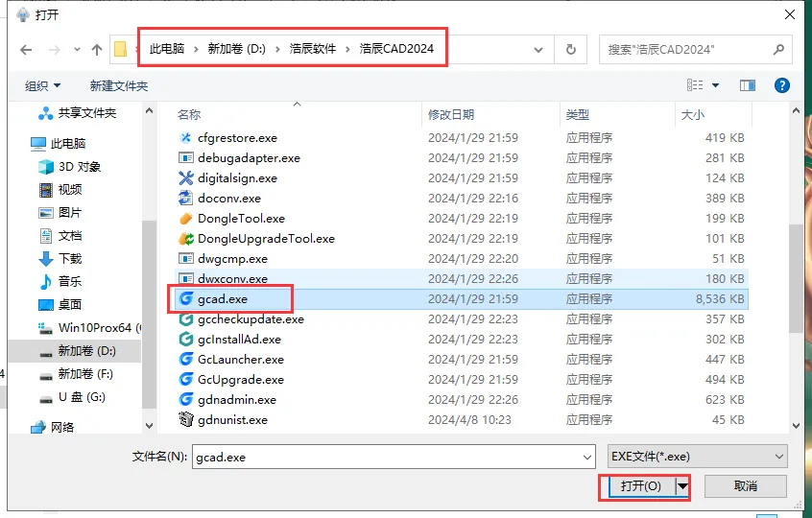Click the 文件名 input field
812x518 pixels.
coord(386,457)
